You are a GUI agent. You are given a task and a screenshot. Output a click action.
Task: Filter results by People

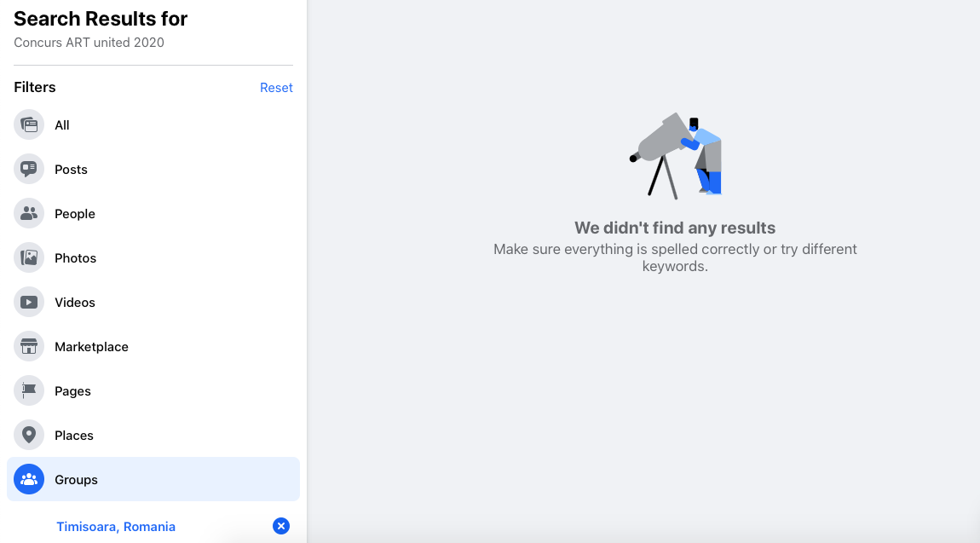point(75,214)
